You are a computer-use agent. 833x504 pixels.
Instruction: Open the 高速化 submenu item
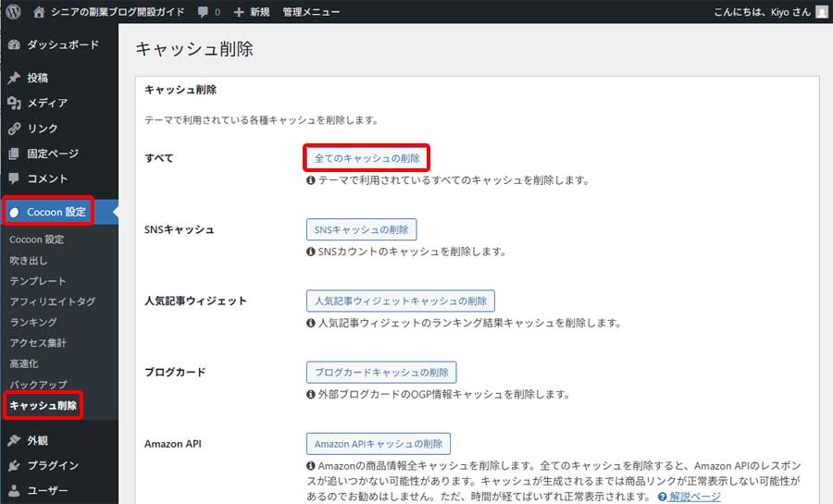24,364
